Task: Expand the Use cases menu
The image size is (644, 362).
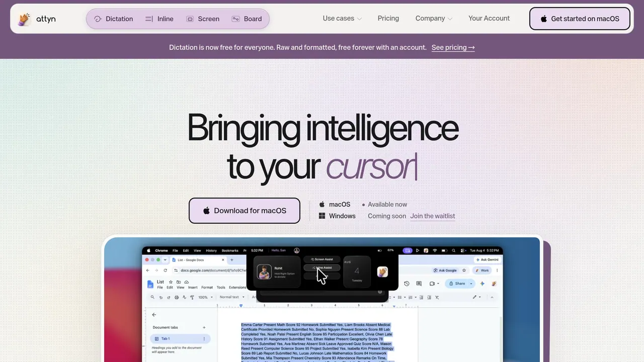Action: click(342, 19)
